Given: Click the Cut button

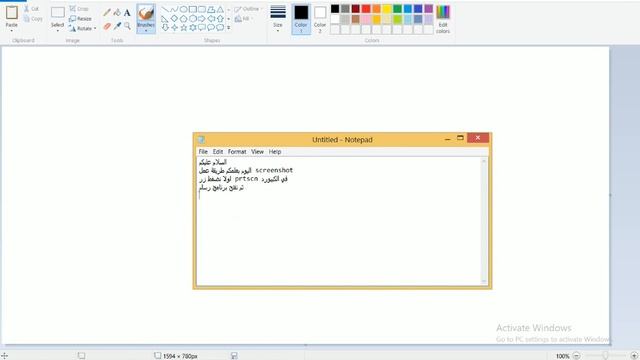Looking at the screenshot, I should click(31, 9).
